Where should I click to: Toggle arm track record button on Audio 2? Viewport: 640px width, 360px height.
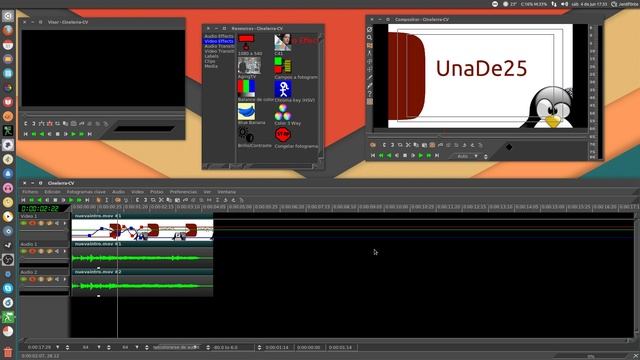pos(32,279)
